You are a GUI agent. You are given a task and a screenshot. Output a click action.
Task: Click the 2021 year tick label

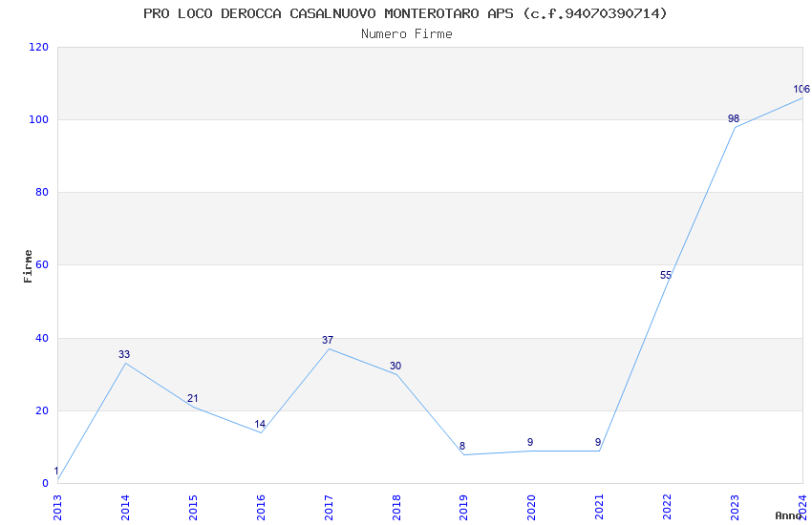(x=600, y=508)
